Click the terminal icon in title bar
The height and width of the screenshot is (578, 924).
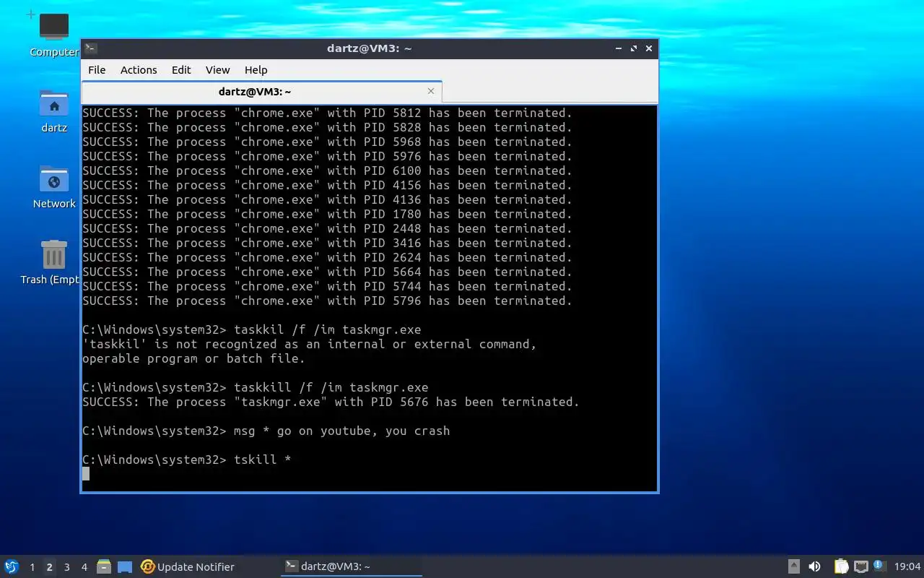click(x=91, y=48)
